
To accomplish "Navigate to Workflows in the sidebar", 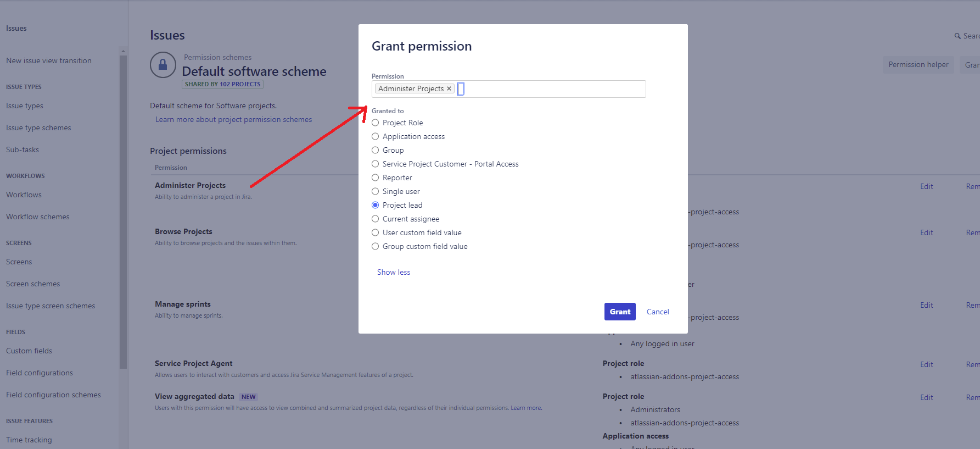I will (24, 195).
